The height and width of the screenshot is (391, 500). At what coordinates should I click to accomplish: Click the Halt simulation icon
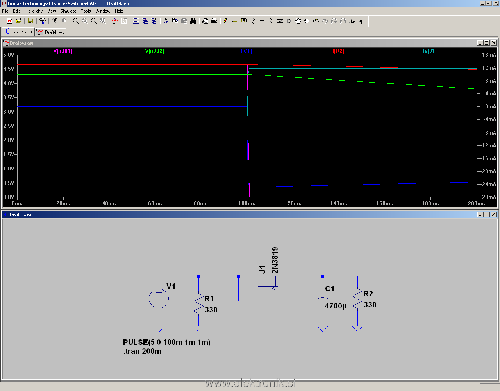(64, 21)
